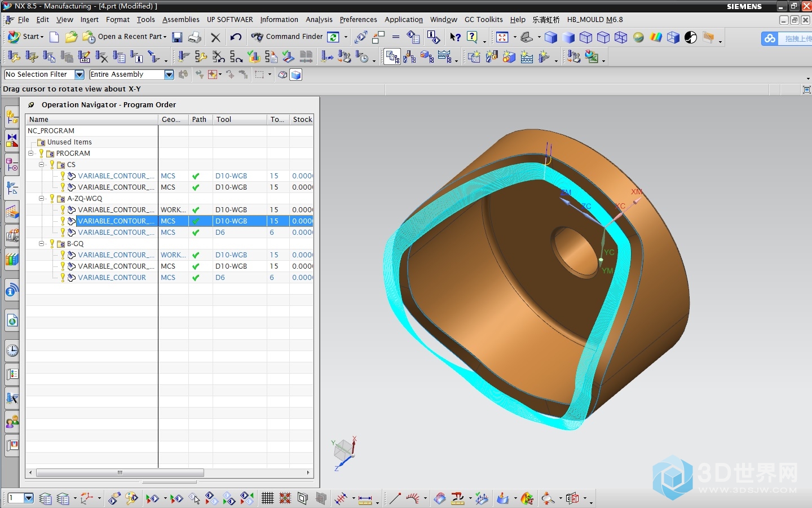Image resolution: width=812 pixels, height=508 pixels.
Task: Click the Delete X icon
Action: point(215,37)
